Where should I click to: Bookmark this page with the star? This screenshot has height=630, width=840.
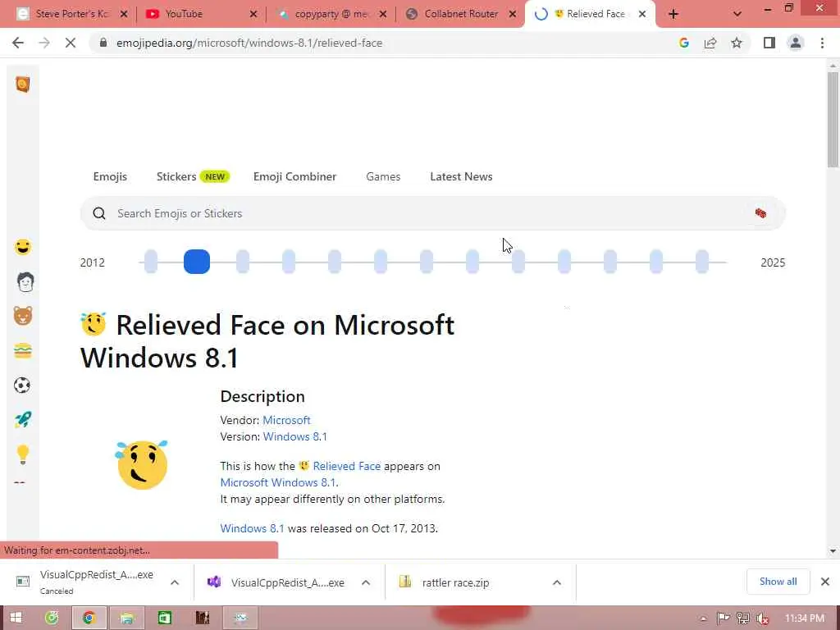point(737,43)
